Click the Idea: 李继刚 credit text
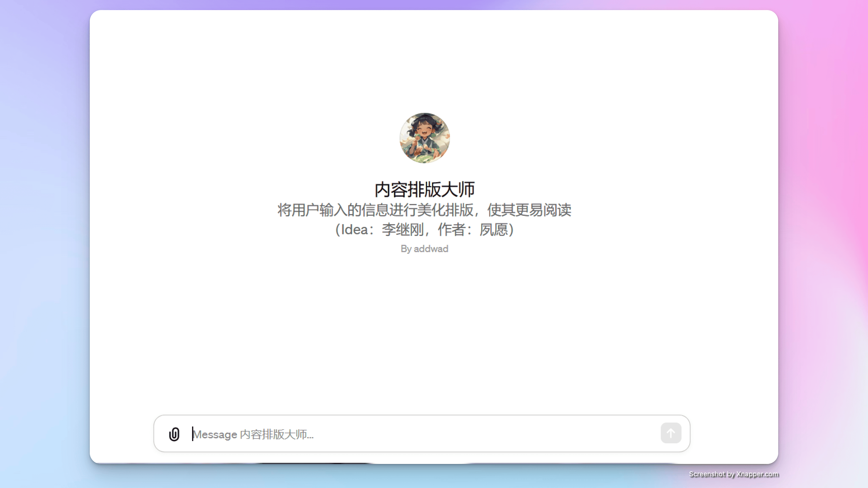 point(383,230)
